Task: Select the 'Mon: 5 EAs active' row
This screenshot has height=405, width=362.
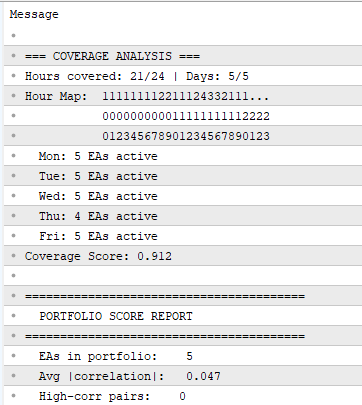Action: click(x=183, y=156)
